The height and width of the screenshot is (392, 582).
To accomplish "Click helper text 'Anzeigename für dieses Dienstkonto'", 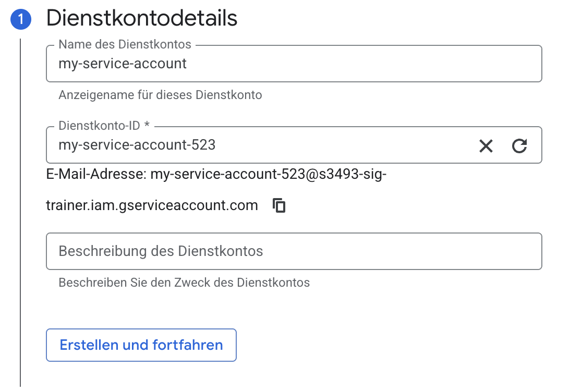I will [x=160, y=95].
